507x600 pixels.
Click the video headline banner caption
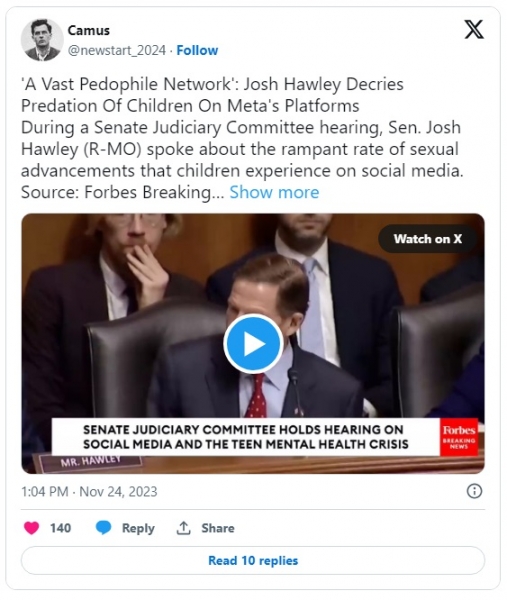(x=246, y=437)
